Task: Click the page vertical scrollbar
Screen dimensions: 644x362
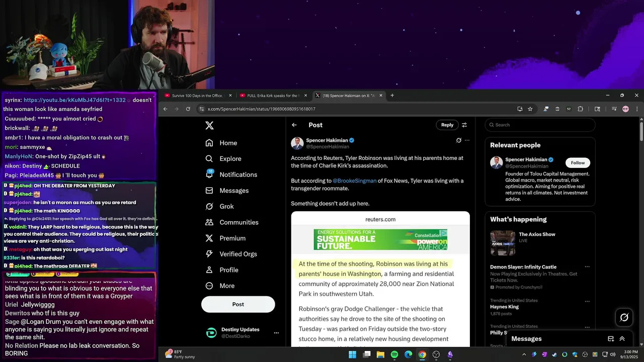Action: coord(641,131)
